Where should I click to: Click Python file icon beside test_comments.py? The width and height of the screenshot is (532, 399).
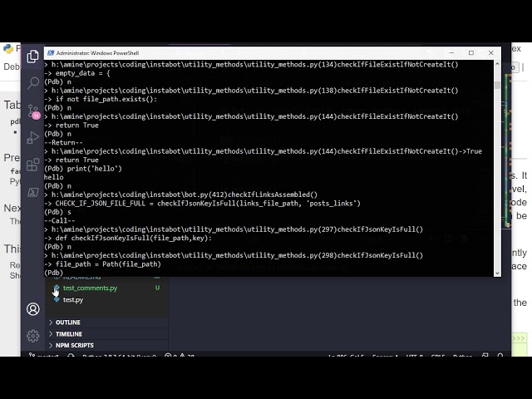pyautogui.click(x=57, y=288)
